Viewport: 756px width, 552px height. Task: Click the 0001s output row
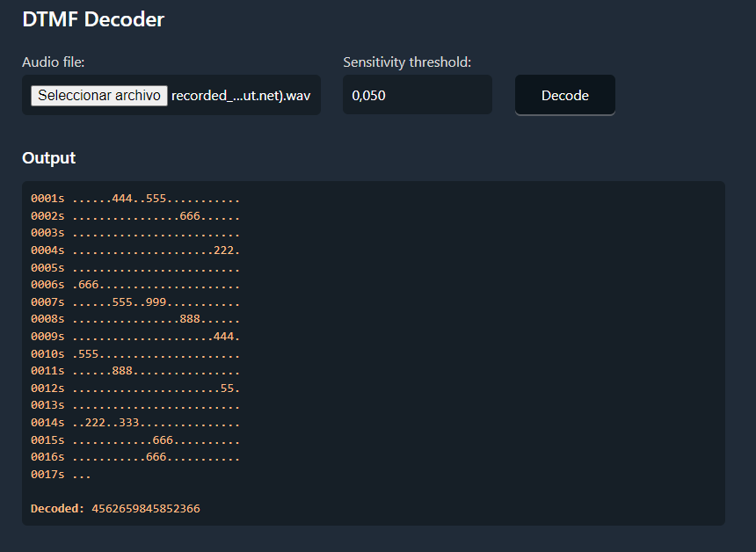(135, 200)
